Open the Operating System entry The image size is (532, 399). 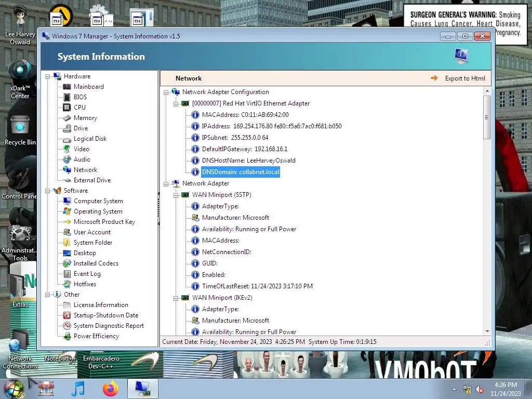click(x=98, y=211)
